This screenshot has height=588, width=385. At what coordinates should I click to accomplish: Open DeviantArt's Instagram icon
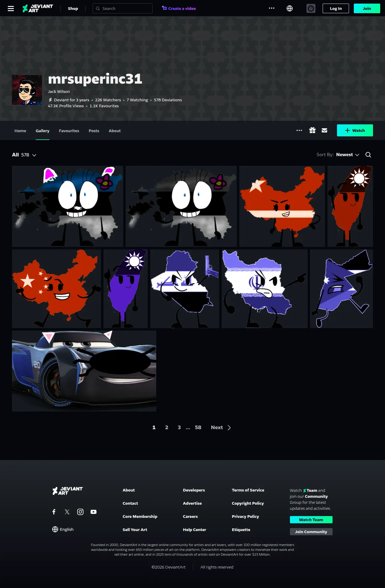coord(80,512)
